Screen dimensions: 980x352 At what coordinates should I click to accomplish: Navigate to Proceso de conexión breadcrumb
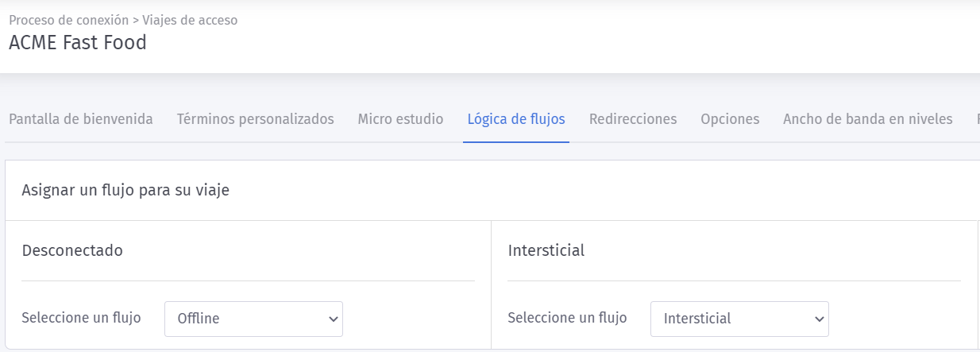(x=68, y=20)
